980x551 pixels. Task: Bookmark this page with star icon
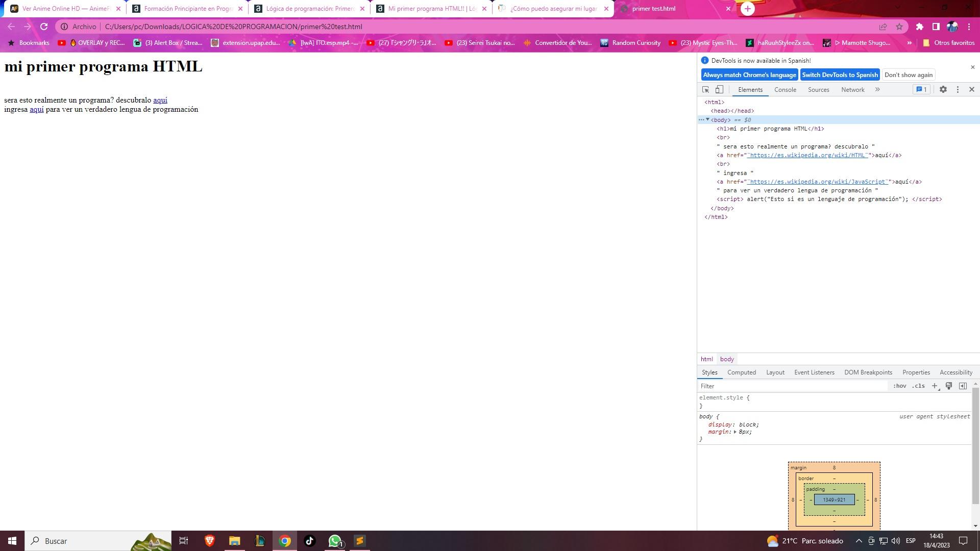point(899,27)
